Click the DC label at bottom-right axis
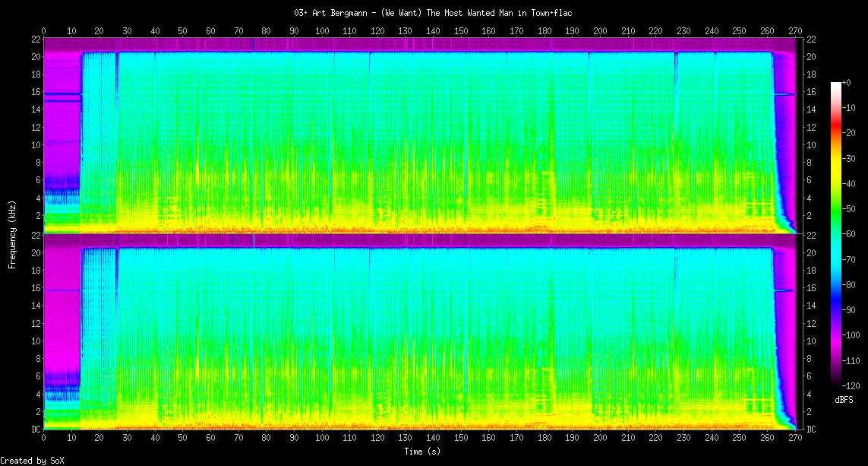The width and height of the screenshot is (868, 466). [810, 430]
